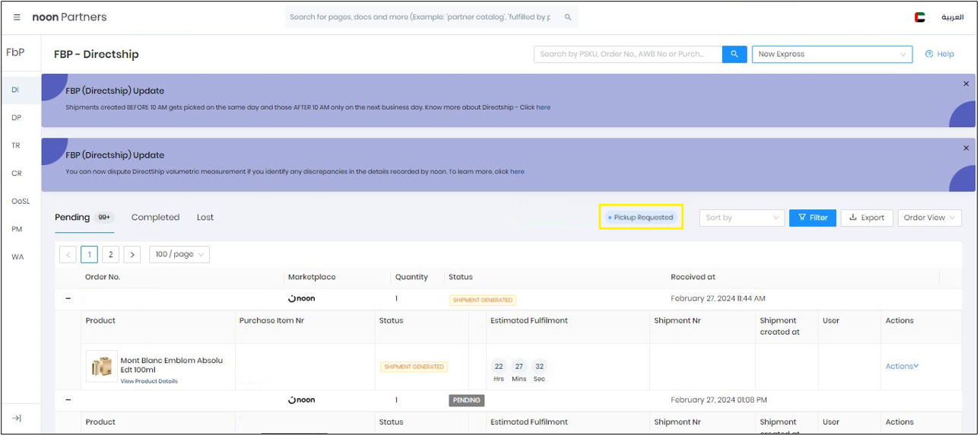Screen dimensions: 980x436
Task: Select OoSL in the FbP sidebar
Action: point(21,201)
